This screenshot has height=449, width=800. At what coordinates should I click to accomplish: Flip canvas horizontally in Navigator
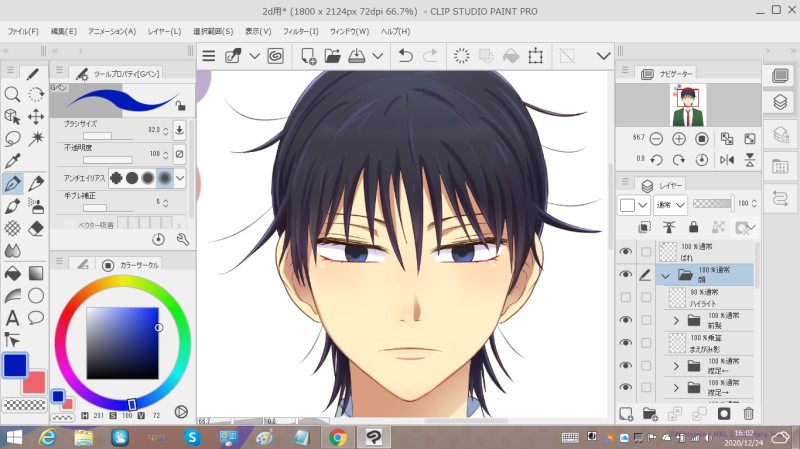click(x=727, y=160)
